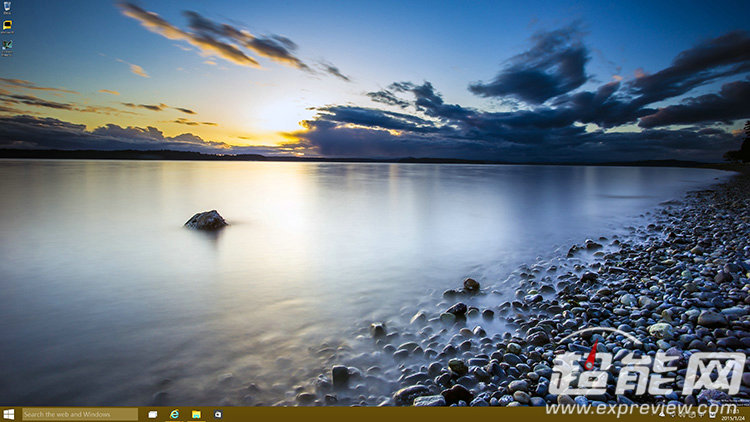
Task: Select the Recycle Bin desktop icon
Action: tap(7, 6)
